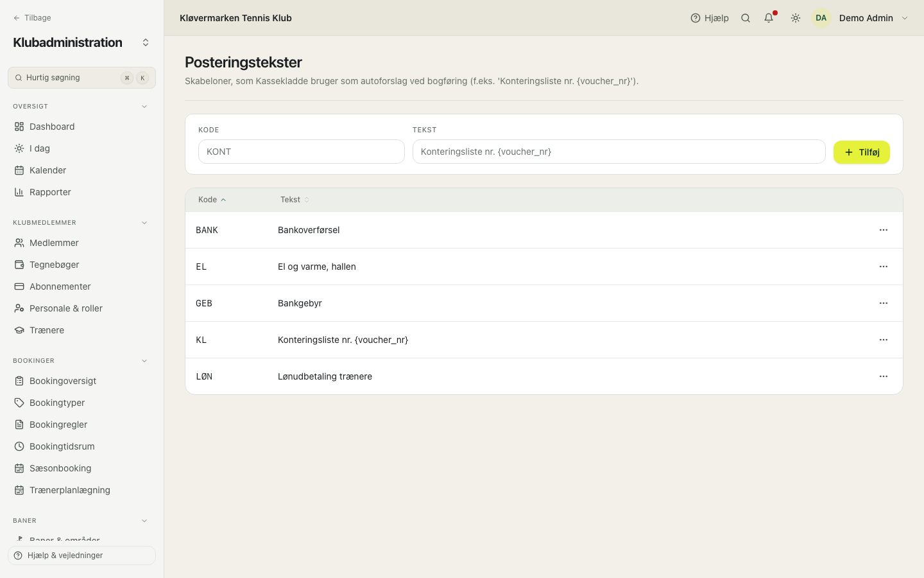Click the Hurtig søgning search box
The image size is (924, 578).
81,78
